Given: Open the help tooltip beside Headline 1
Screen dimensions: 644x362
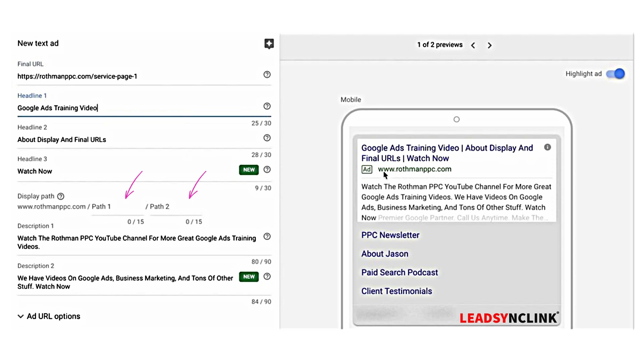Looking at the screenshot, I should pyautogui.click(x=267, y=106).
